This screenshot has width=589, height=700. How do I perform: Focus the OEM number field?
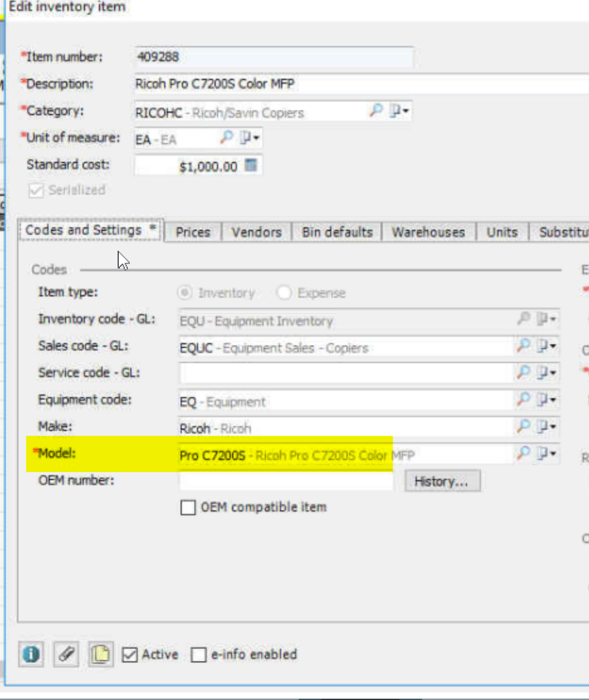pyautogui.click(x=286, y=481)
